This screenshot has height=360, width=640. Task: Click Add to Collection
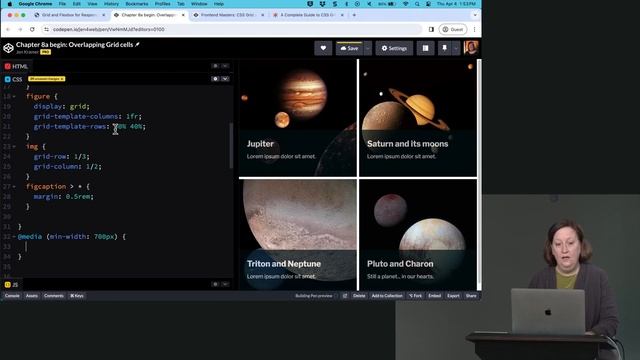click(x=387, y=296)
